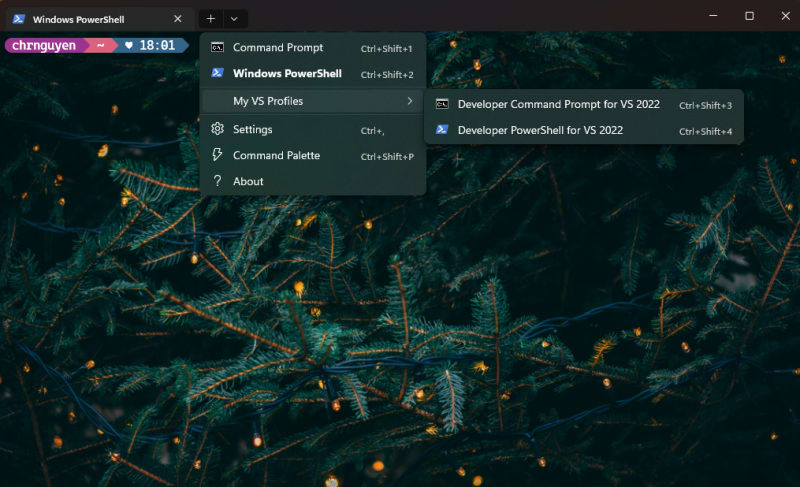Click the PowerShell icon on the active tab
800x487 pixels.
(18, 19)
